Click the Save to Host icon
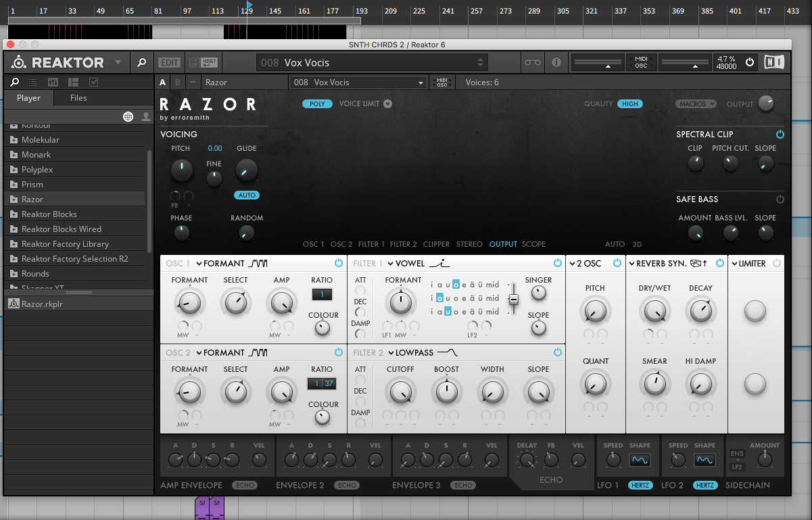812x520 pixels. pyautogui.click(x=204, y=62)
